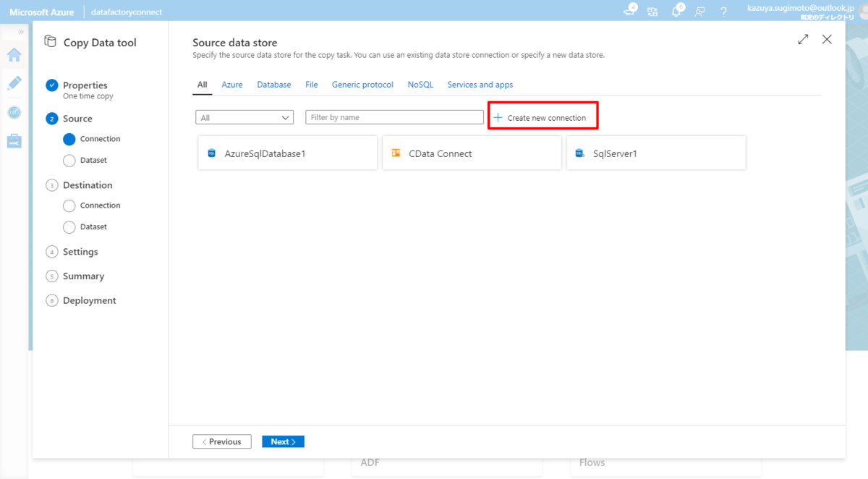Go to the Deployment step
868x479 pixels.
(x=89, y=300)
